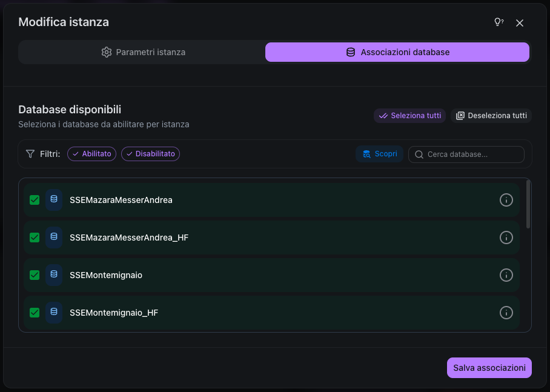Image resolution: width=550 pixels, height=392 pixels.
Task: Click Deseleziona tutti button
Action: click(x=491, y=116)
